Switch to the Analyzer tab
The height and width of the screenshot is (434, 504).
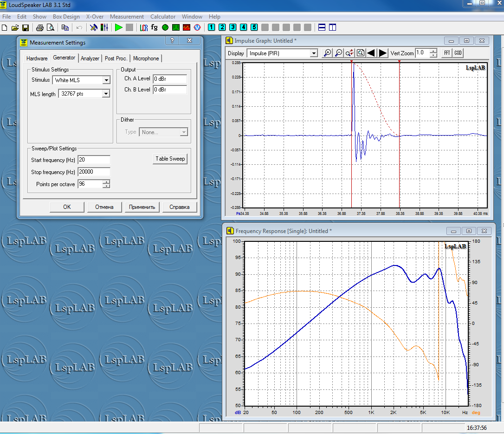click(x=90, y=58)
